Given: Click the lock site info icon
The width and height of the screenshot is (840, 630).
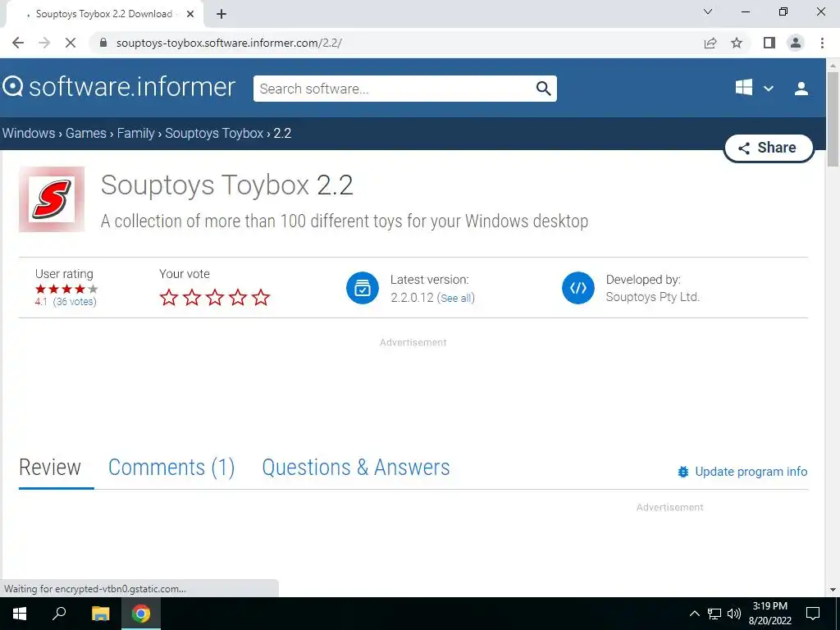Looking at the screenshot, I should tap(103, 43).
